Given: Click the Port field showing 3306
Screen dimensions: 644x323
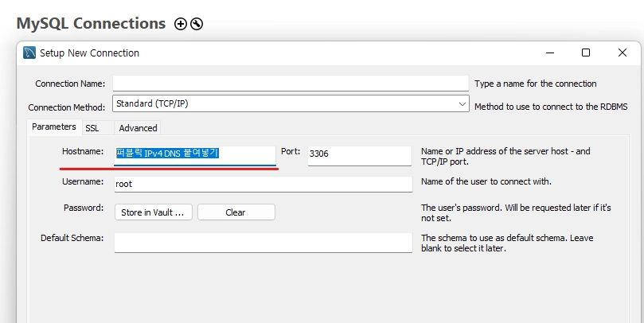Looking at the screenshot, I should pos(359,156).
